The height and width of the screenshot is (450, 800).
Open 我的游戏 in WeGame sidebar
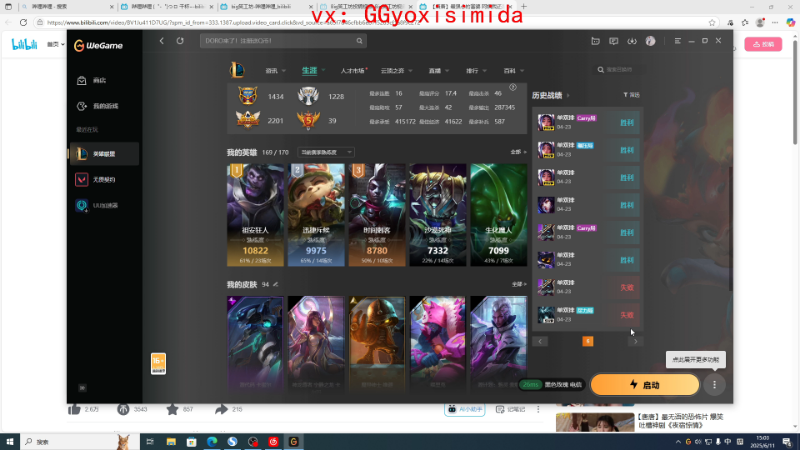point(97,106)
